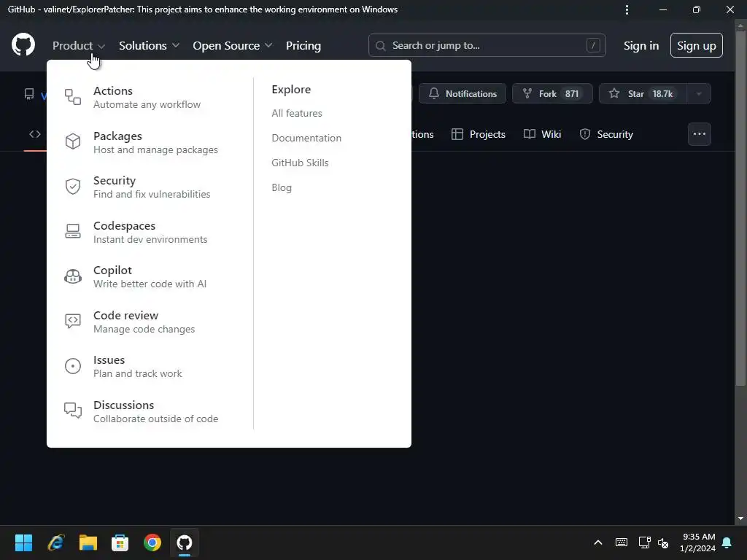Collapse the Product dropdown menu

coord(79,46)
